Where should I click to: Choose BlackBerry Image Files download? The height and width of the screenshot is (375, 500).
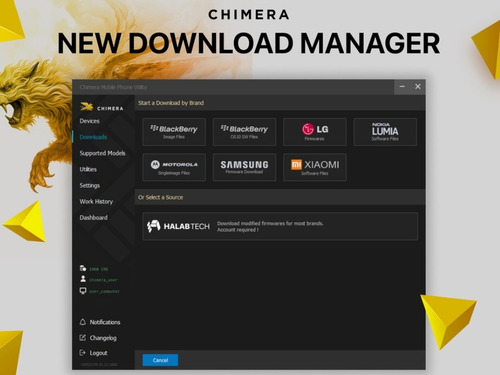[174, 132]
